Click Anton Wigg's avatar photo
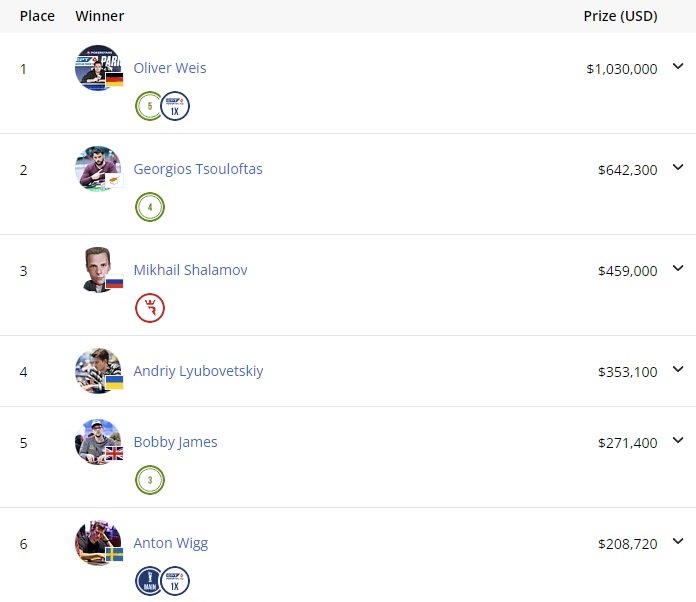 [x=98, y=543]
